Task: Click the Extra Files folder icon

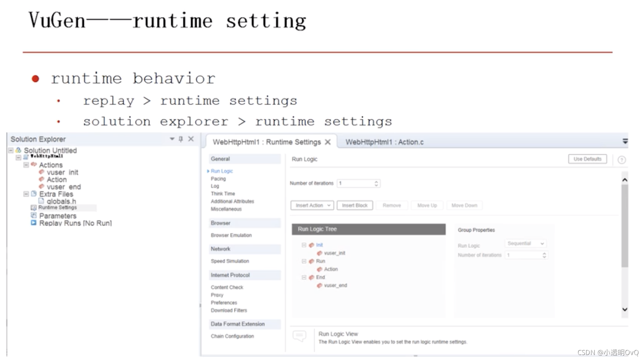Action: [x=34, y=194]
